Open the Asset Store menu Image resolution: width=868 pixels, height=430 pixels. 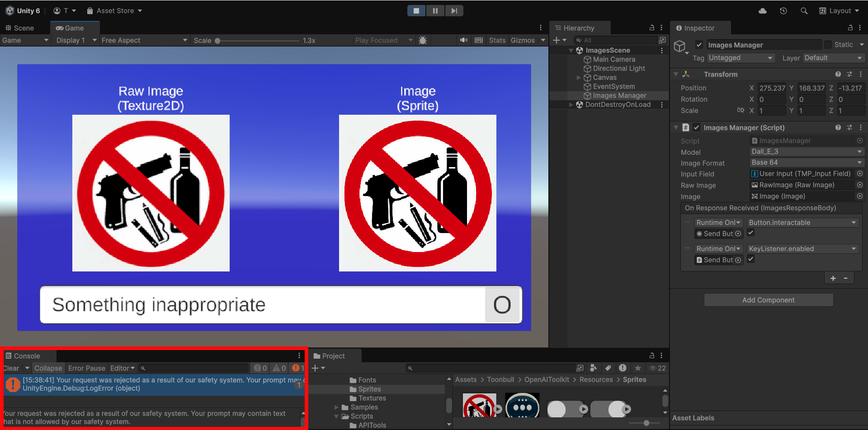click(x=114, y=11)
